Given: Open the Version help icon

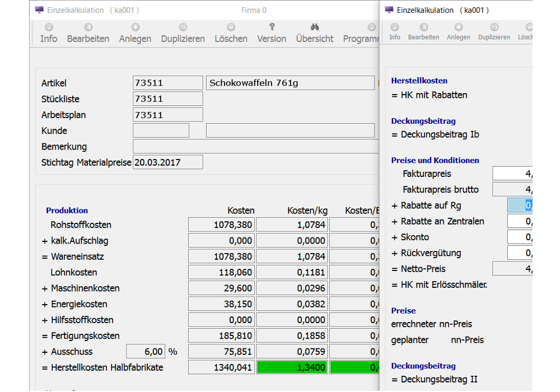Looking at the screenshot, I should coord(272,27).
